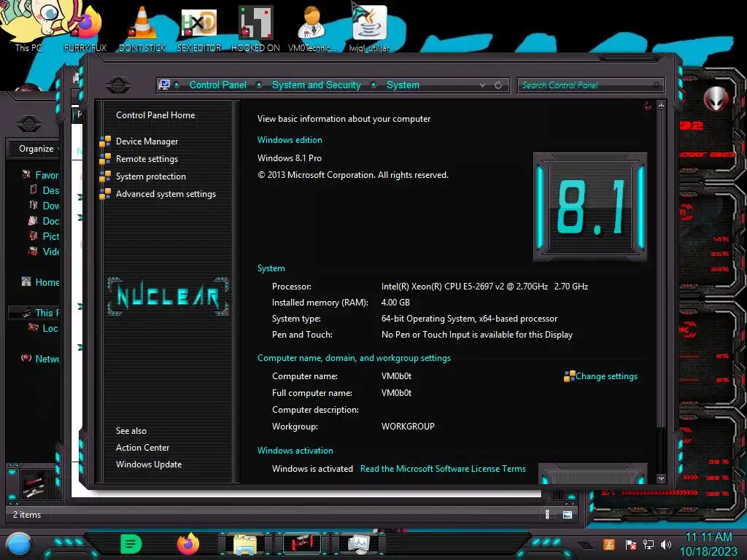Click the network tray icon
The width and height of the screenshot is (747, 560).
click(649, 544)
